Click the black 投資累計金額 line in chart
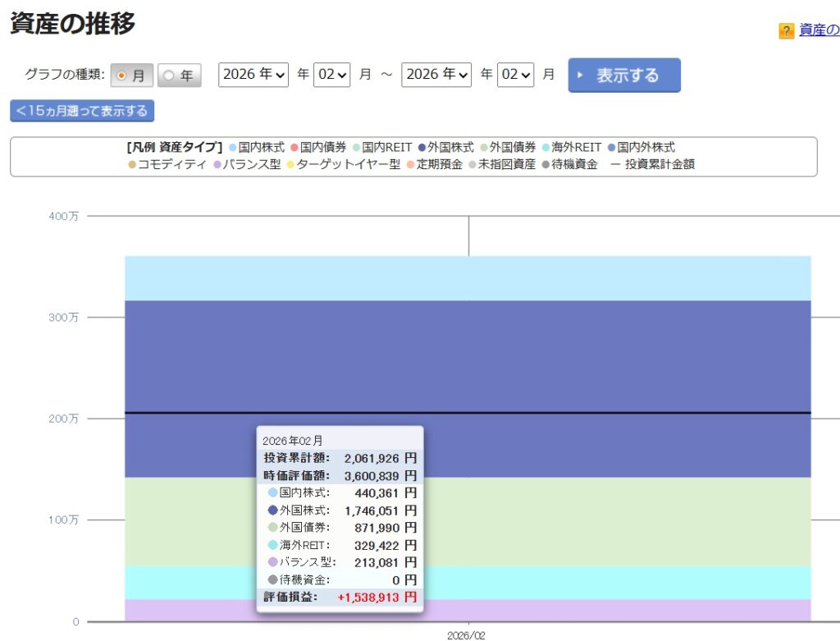 tap(615, 413)
